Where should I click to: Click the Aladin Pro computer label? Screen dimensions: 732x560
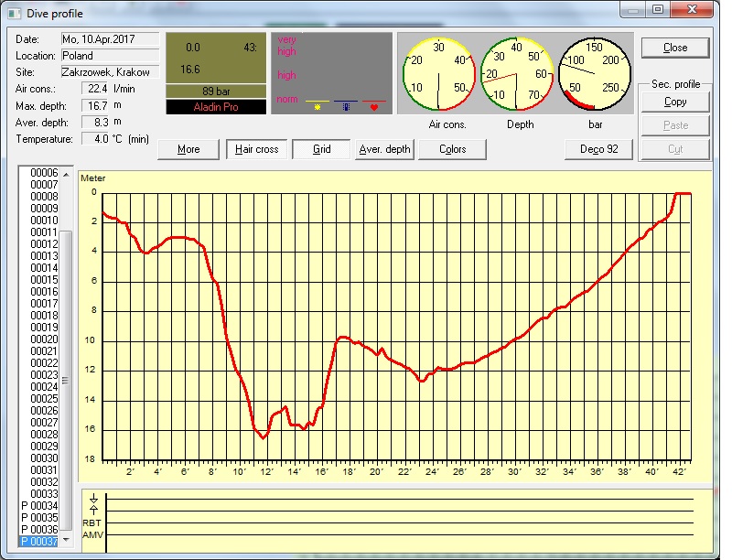pos(216,107)
